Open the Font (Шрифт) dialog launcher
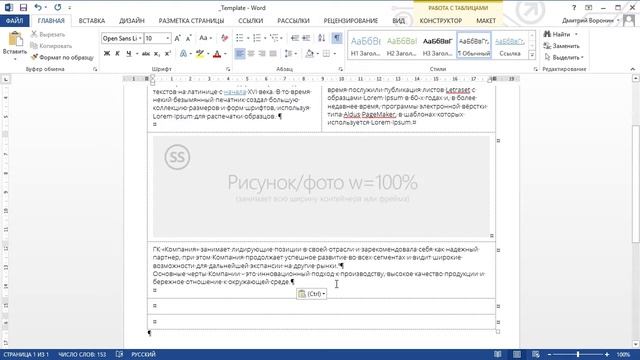640x360 pixels. pyautogui.click(x=228, y=69)
